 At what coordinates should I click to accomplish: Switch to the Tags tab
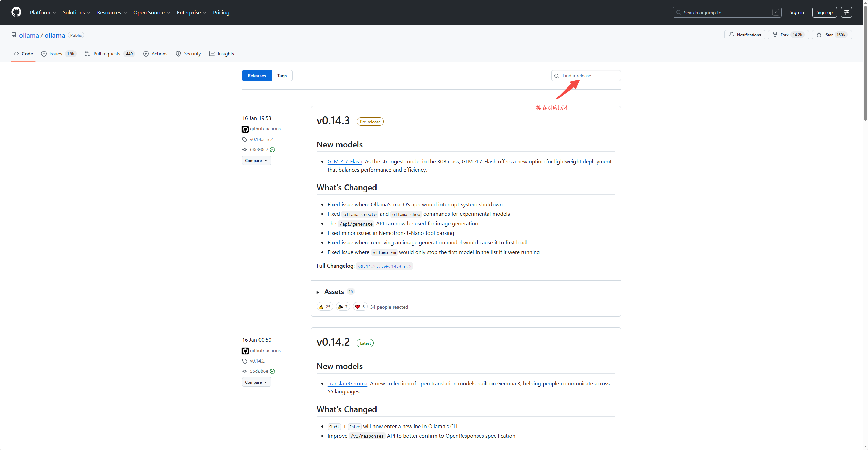coord(282,76)
